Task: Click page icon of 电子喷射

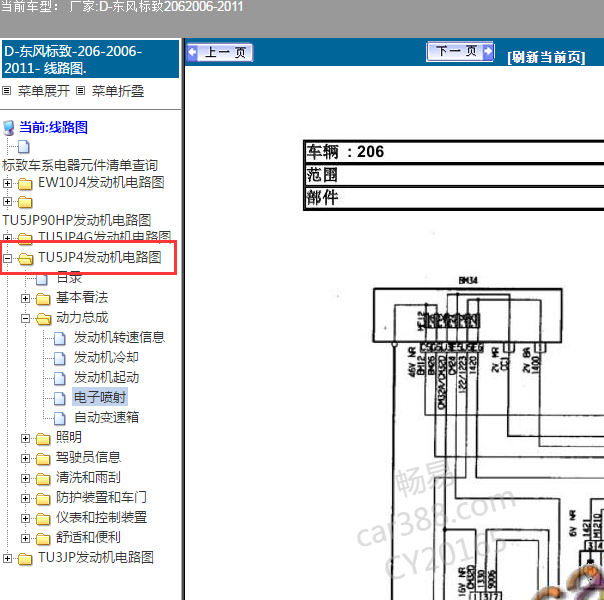Action: [60, 398]
